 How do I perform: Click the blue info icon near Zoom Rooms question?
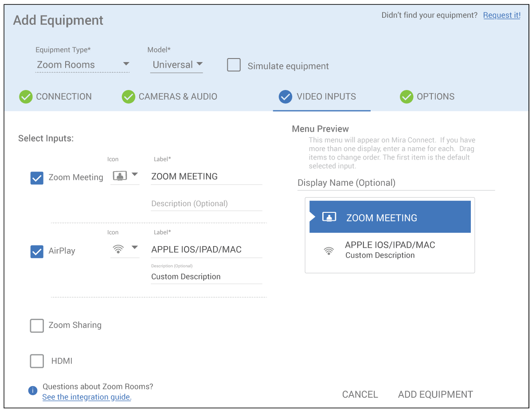coord(33,391)
